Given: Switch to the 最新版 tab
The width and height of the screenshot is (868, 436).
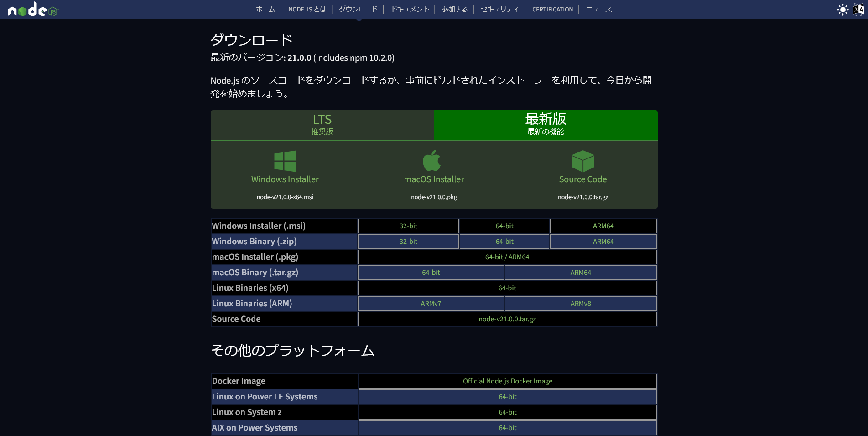Looking at the screenshot, I should pos(546,125).
